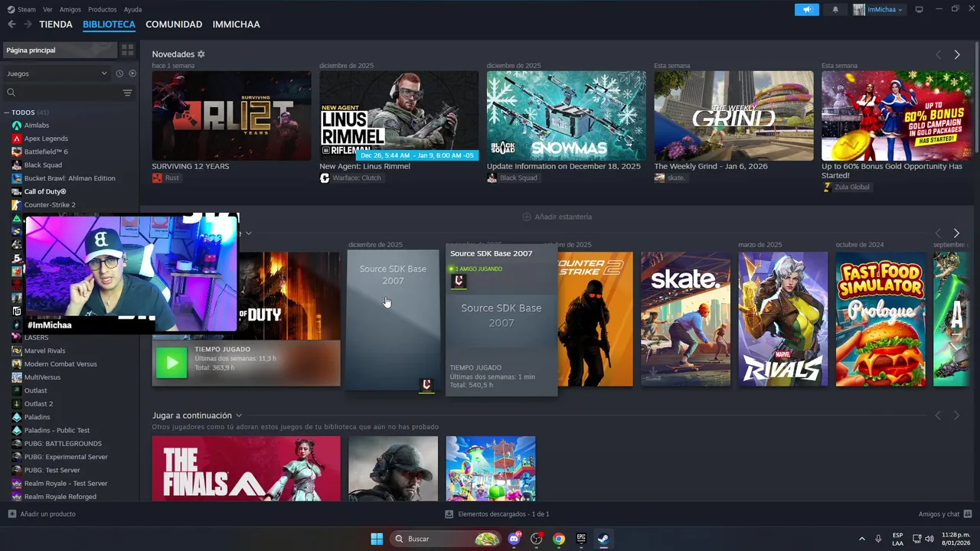Open the notifications bell

coord(835,9)
